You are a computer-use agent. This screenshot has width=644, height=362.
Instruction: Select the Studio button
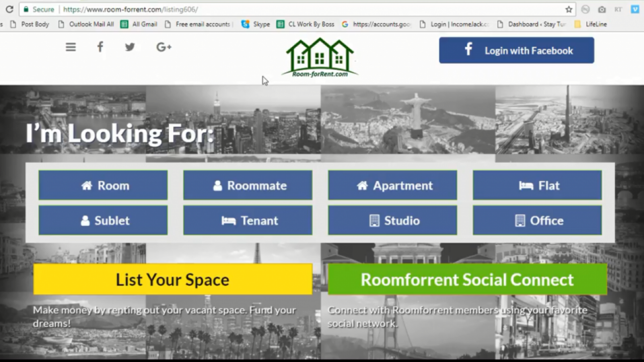(392, 220)
